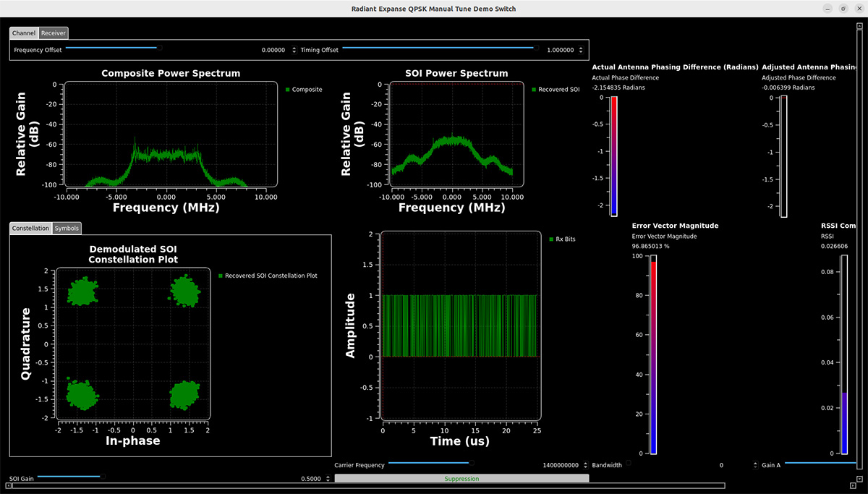868x494 pixels.
Task: Switch to the Receiver tab
Action: click(x=54, y=33)
